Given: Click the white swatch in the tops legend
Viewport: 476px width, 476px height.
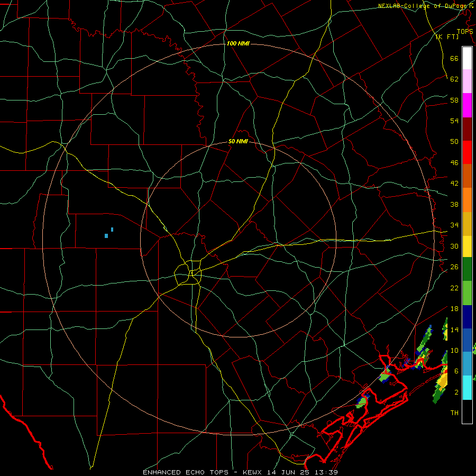Looking at the screenshot, I should (467, 58).
